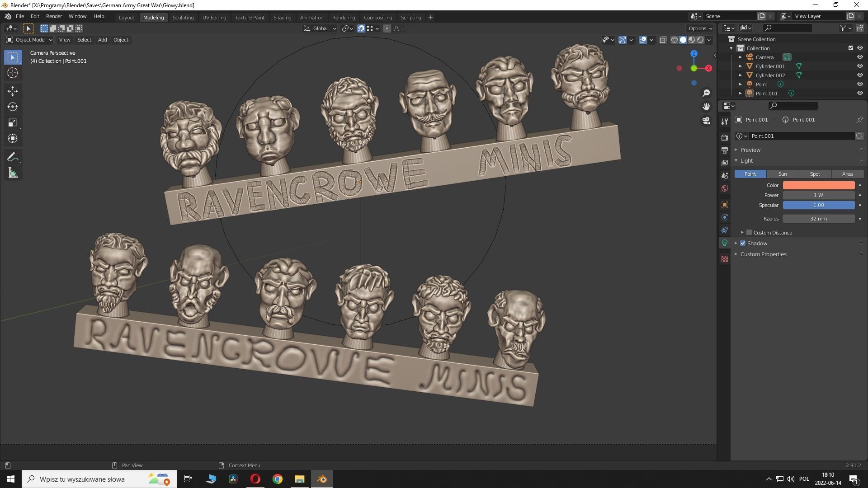Open the Options dropdown
The width and height of the screenshot is (868, 488).
click(700, 28)
